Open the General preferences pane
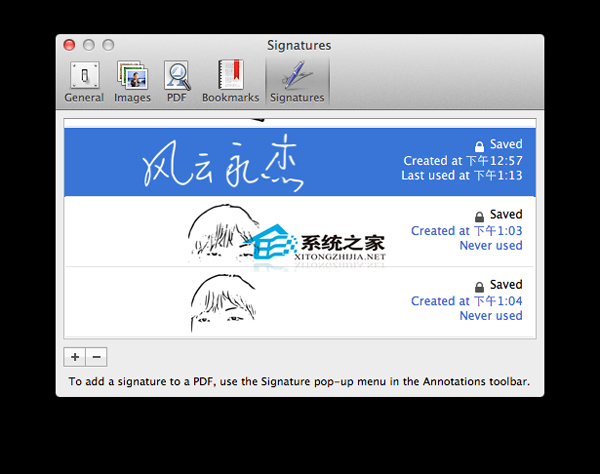Image resolution: width=600 pixels, height=474 pixels. click(84, 82)
